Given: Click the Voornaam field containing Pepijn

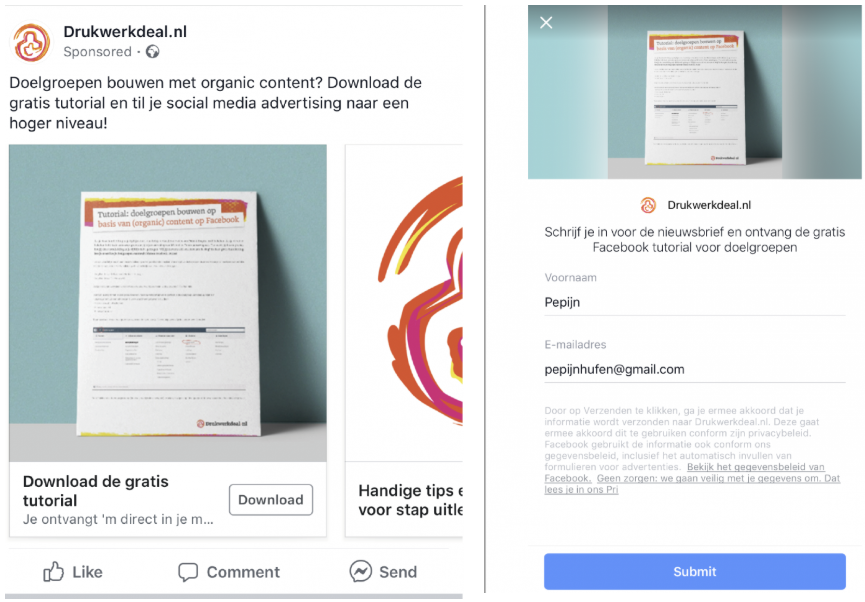Looking at the screenshot, I should coord(695,302).
